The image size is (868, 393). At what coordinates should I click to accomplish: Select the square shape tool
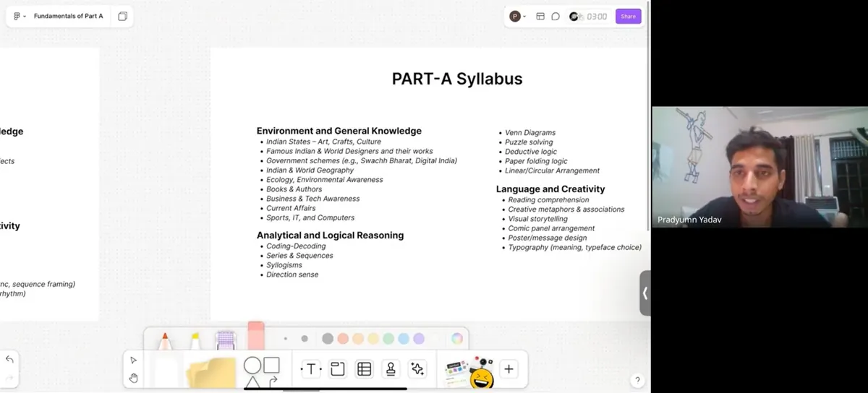click(271, 366)
